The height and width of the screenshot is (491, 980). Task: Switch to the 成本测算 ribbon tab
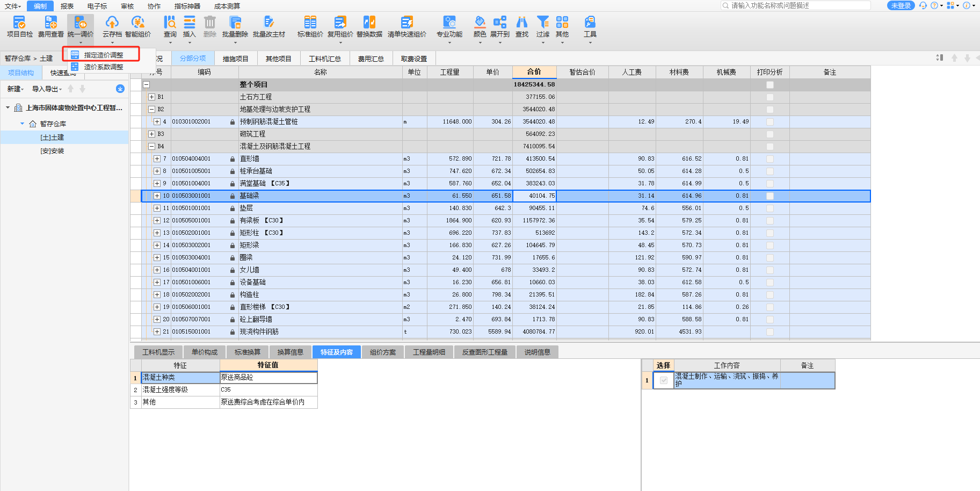pyautogui.click(x=227, y=6)
